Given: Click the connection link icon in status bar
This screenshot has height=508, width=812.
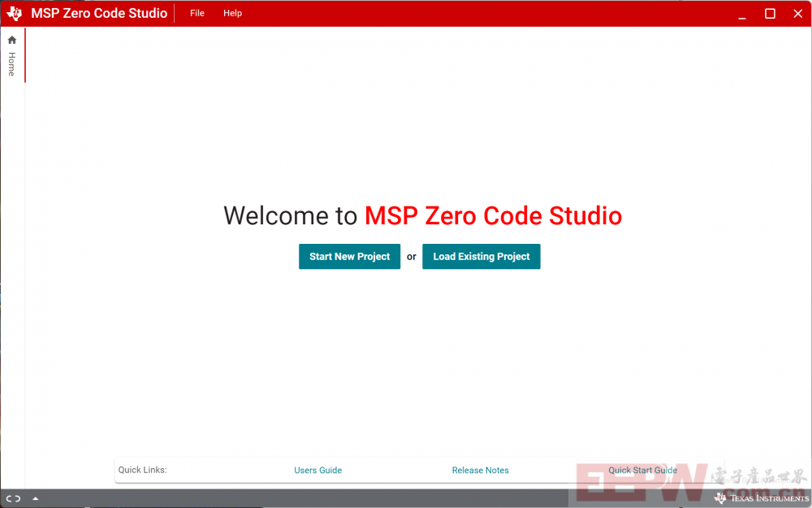Looking at the screenshot, I should (x=14, y=499).
